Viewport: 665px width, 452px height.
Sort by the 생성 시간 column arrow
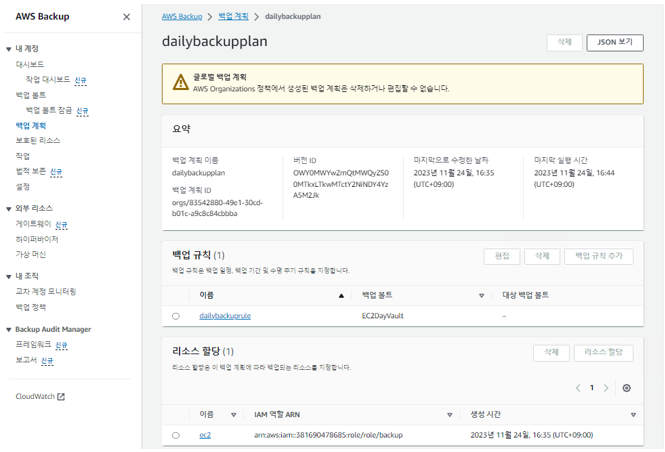click(x=633, y=415)
